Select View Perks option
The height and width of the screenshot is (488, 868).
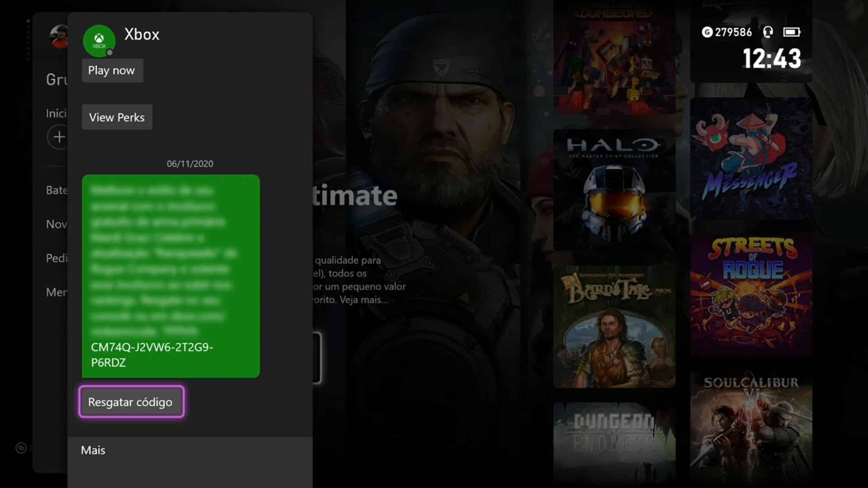116,117
